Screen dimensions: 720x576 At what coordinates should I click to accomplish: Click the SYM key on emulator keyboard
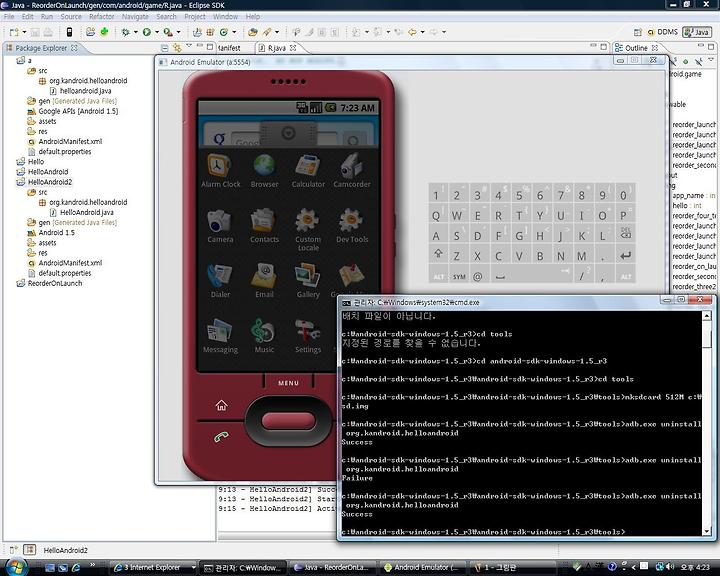[x=459, y=276]
